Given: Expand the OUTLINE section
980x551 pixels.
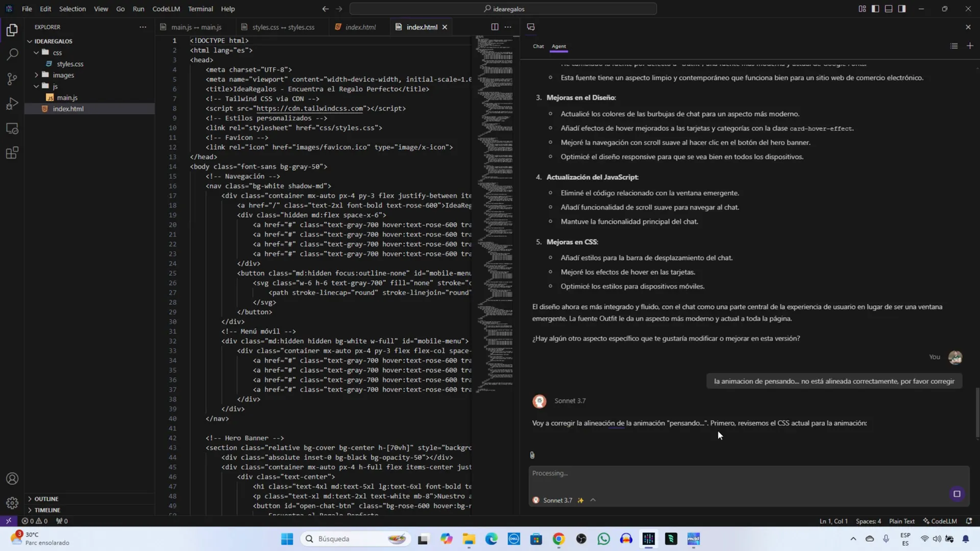Looking at the screenshot, I should [47, 499].
